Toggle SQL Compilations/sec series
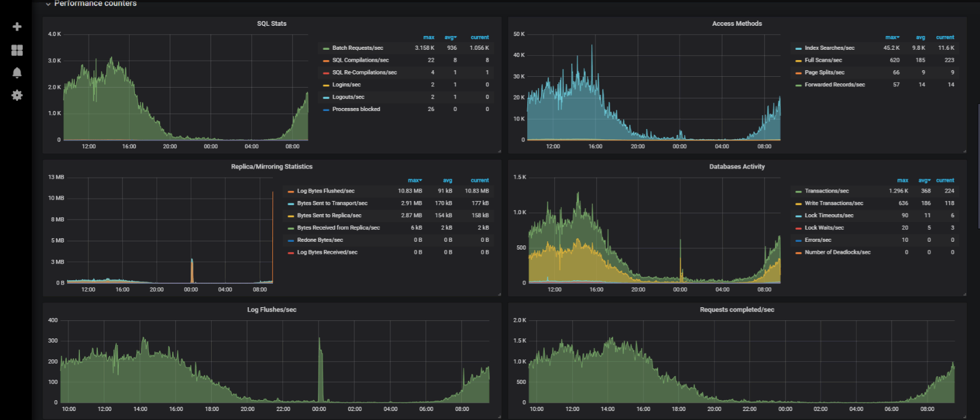980x420 pixels. (x=360, y=60)
